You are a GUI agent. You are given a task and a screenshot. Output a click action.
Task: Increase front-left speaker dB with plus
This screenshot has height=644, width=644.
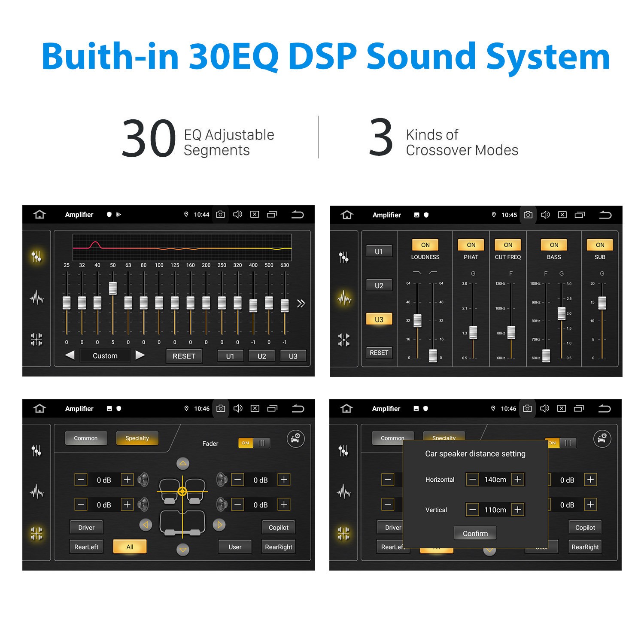pos(127,480)
